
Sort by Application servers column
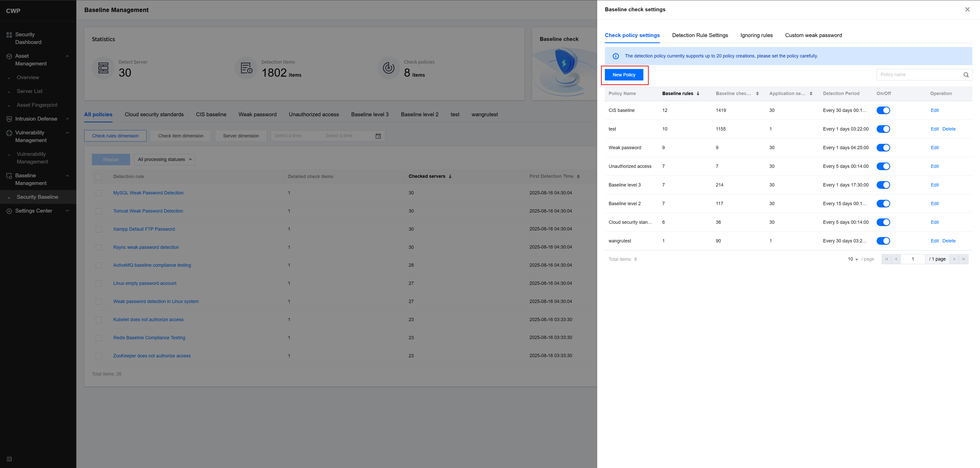(x=811, y=94)
